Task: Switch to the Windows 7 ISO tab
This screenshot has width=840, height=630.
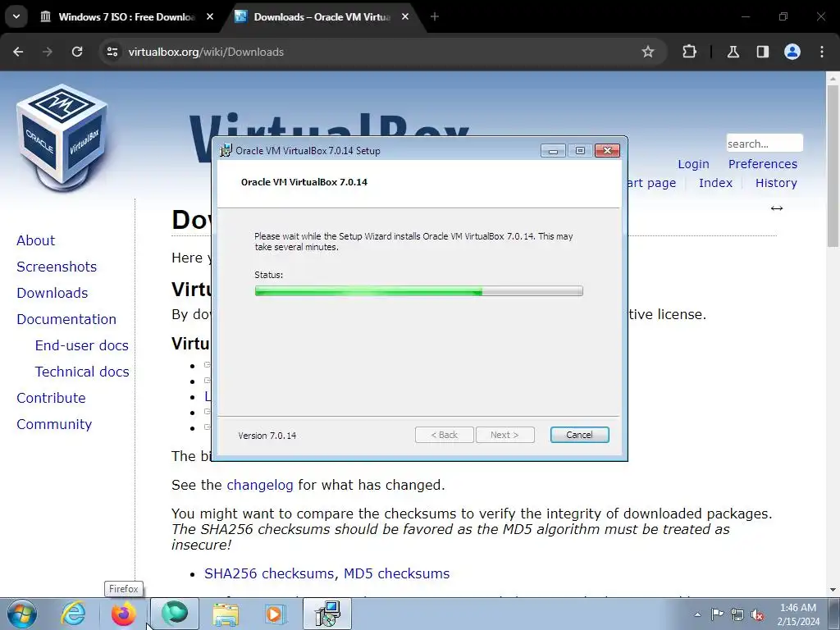Action: coord(127,16)
